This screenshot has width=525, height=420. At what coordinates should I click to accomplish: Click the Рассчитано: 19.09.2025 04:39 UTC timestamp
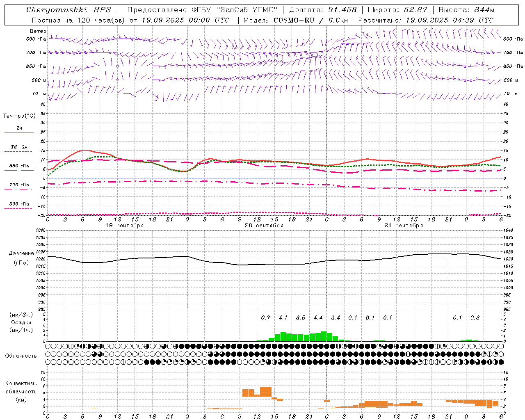click(x=426, y=20)
